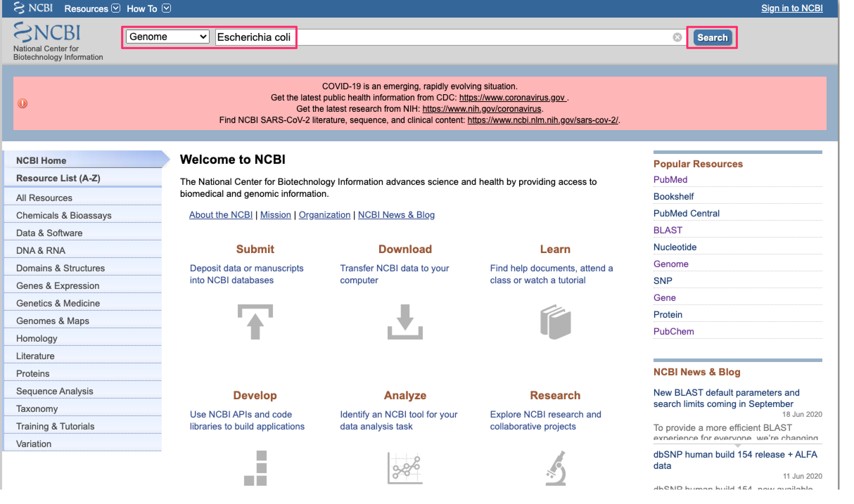
Task: Open Variation category
Action: [83, 444]
